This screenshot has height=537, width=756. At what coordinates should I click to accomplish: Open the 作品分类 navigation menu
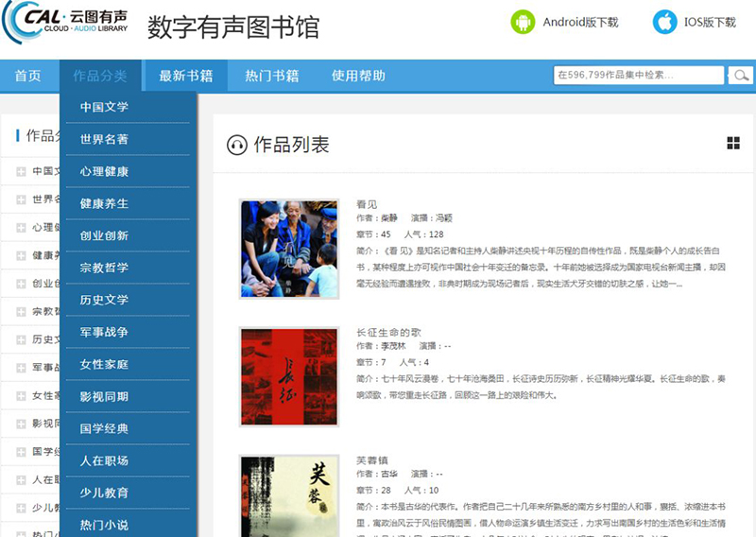(99, 76)
